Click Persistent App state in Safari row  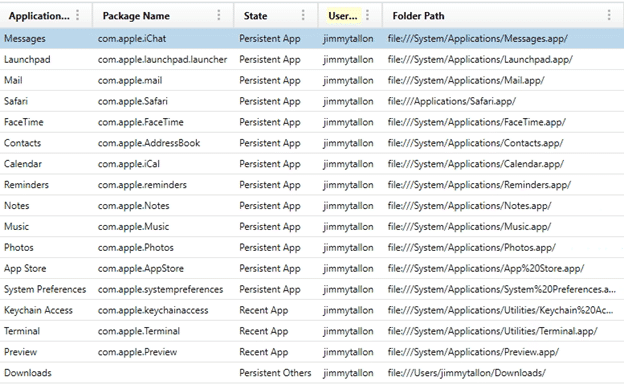pos(270,101)
